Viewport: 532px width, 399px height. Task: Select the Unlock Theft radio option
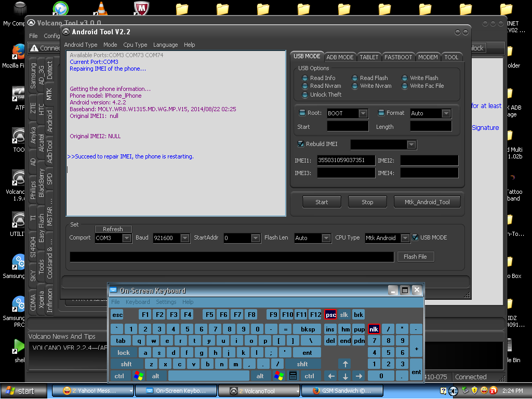click(x=304, y=95)
